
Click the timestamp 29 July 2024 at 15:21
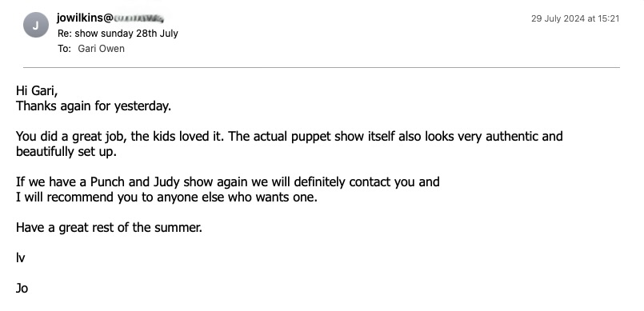coord(575,18)
